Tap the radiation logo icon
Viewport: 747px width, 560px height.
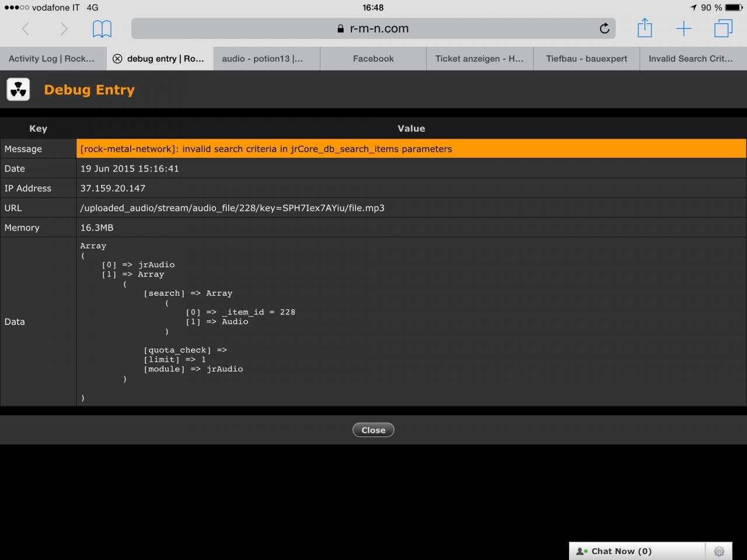click(18, 90)
